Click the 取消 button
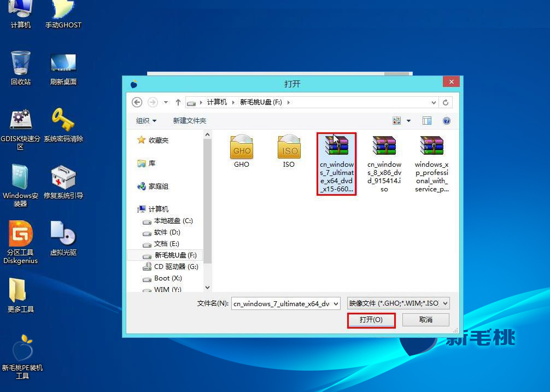Screen dimensions: 550x392 click(x=425, y=320)
